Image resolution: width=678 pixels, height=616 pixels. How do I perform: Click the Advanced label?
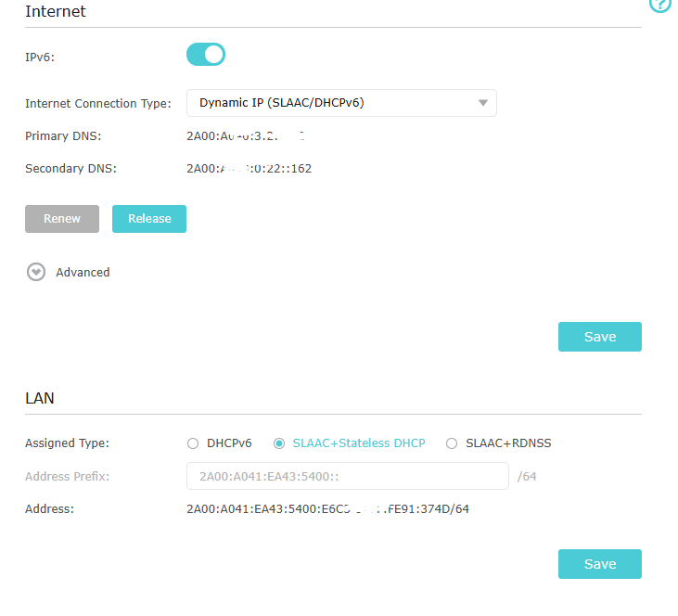[x=83, y=273]
